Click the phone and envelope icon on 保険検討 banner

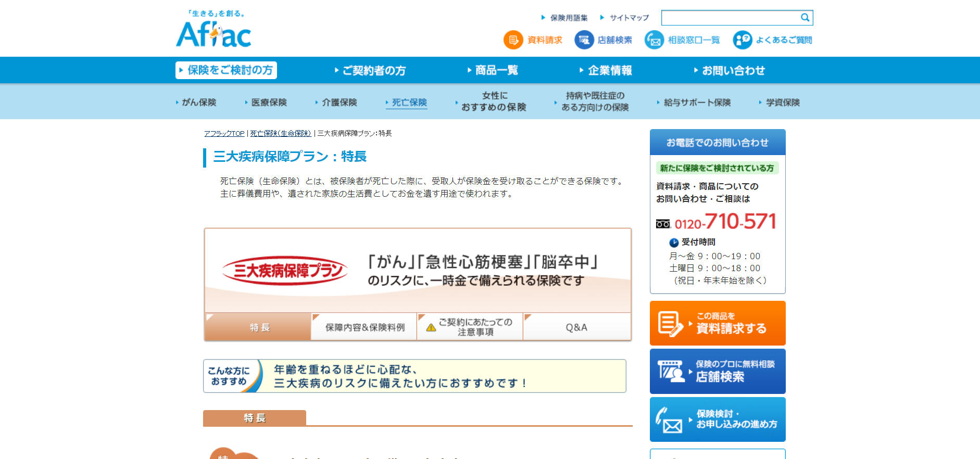[x=669, y=420]
